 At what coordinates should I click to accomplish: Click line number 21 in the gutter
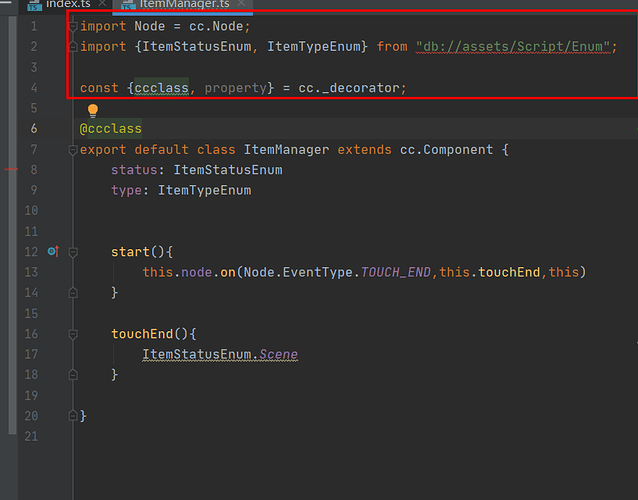coord(31,437)
